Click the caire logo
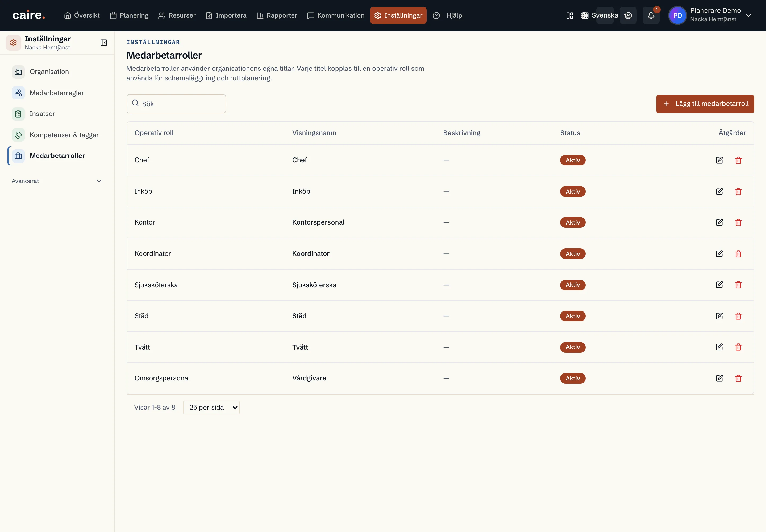 point(29,15)
